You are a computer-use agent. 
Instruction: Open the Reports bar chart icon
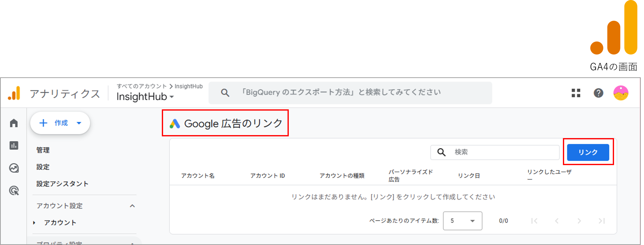[x=14, y=145]
